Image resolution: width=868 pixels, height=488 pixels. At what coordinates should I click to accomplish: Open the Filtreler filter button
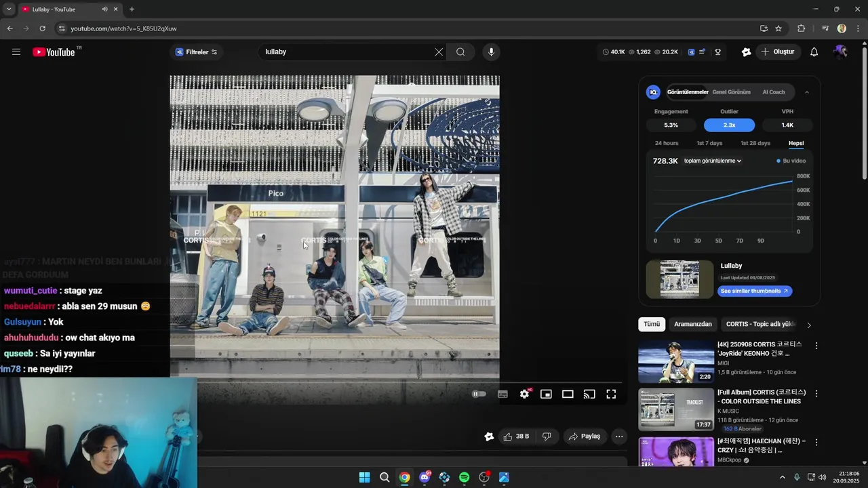[x=197, y=52]
